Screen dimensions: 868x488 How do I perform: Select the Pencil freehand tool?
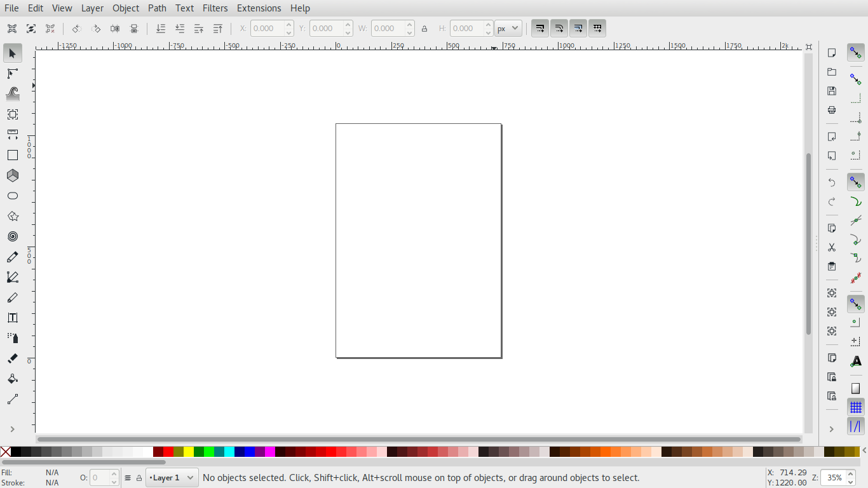[x=13, y=257]
